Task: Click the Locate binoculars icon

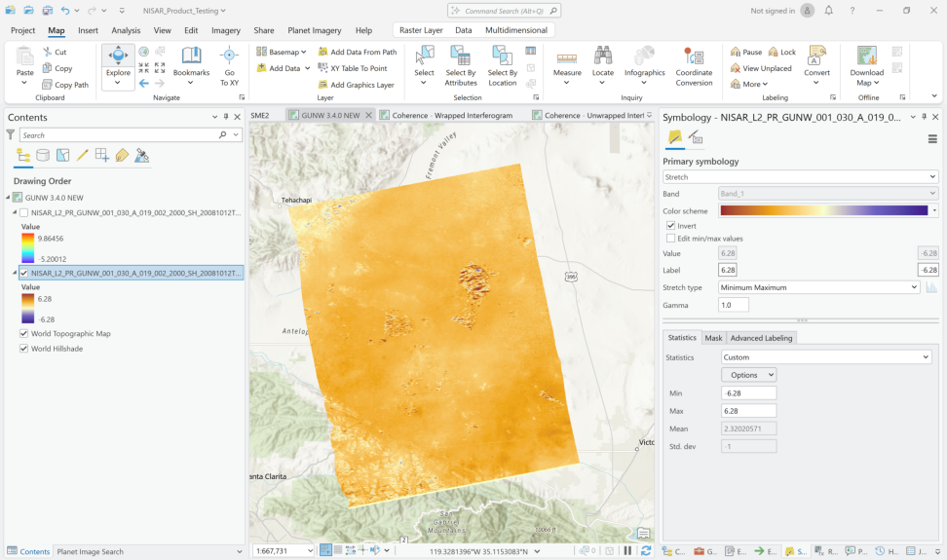Action: click(x=602, y=56)
